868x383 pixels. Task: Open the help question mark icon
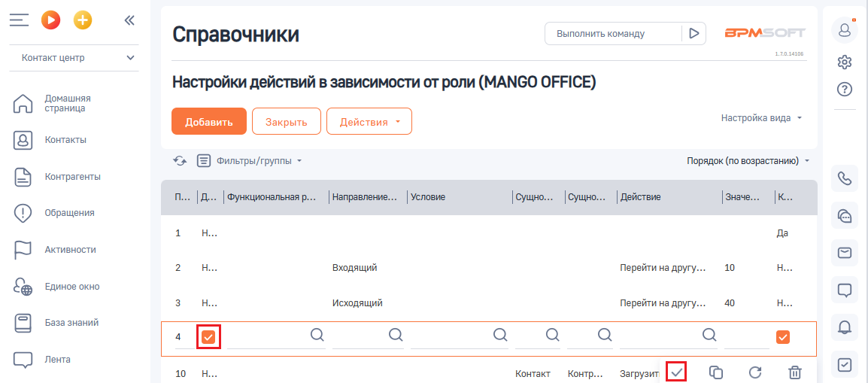click(x=845, y=89)
